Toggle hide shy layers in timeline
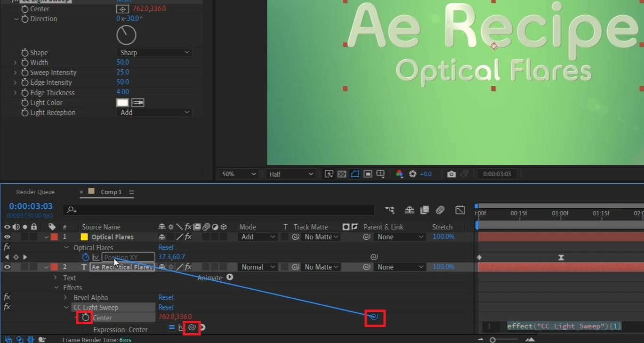Screen dimensions: 644x343 (x=410, y=210)
